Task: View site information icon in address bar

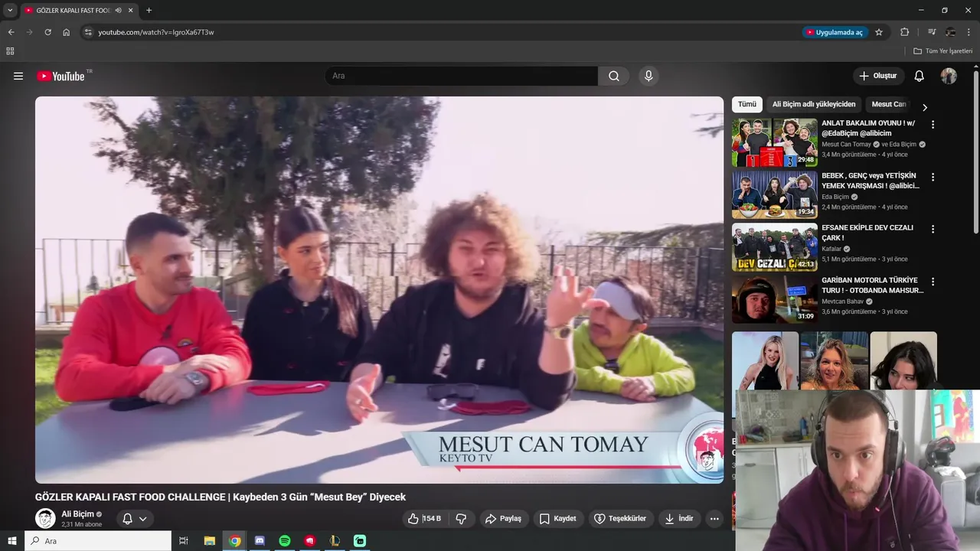Action: click(88, 32)
